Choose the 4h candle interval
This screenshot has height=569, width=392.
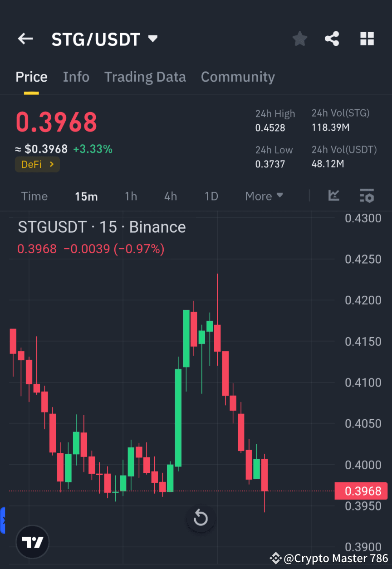pyautogui.click(x=171, y=196)
